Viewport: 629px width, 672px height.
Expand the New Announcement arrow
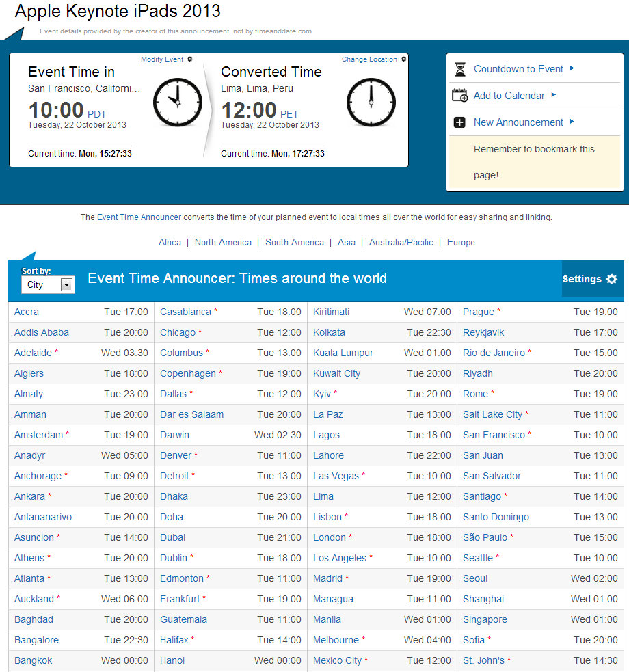point(572,122)
